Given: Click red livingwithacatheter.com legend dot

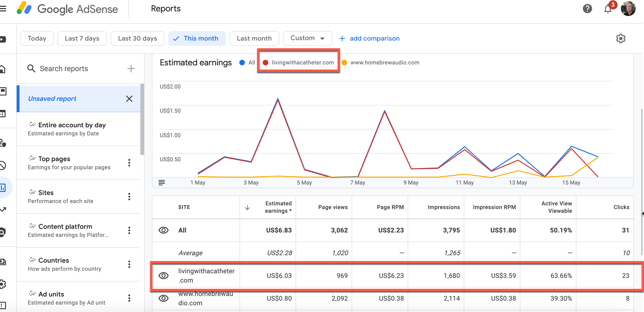Looking at the screenshot, I should click(265, 63).
